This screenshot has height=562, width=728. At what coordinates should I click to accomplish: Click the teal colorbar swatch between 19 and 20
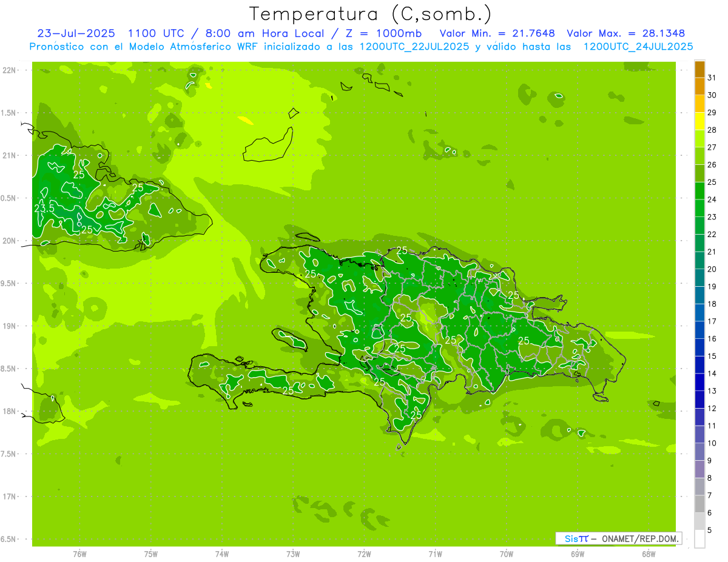pos(699,278)
